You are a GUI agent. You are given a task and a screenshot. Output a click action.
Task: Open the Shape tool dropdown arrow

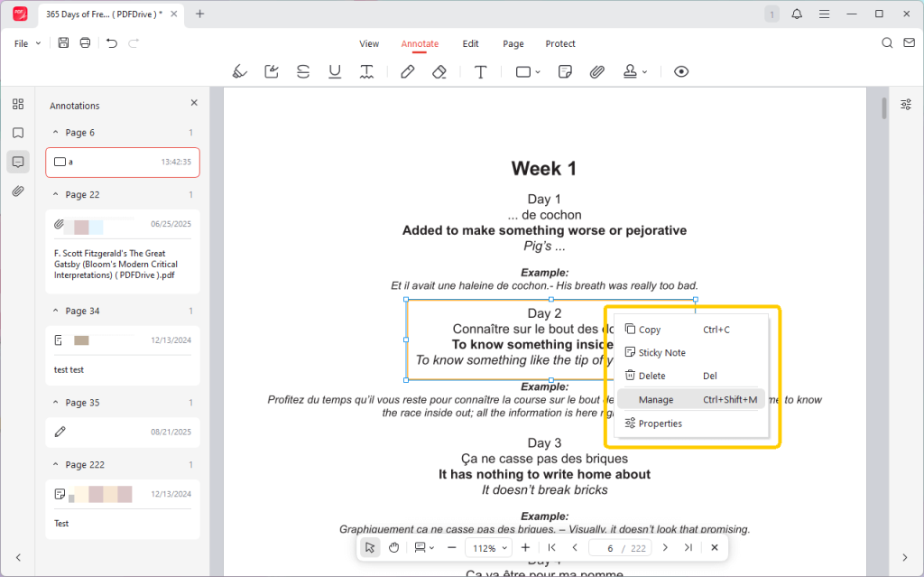(538, 72)
